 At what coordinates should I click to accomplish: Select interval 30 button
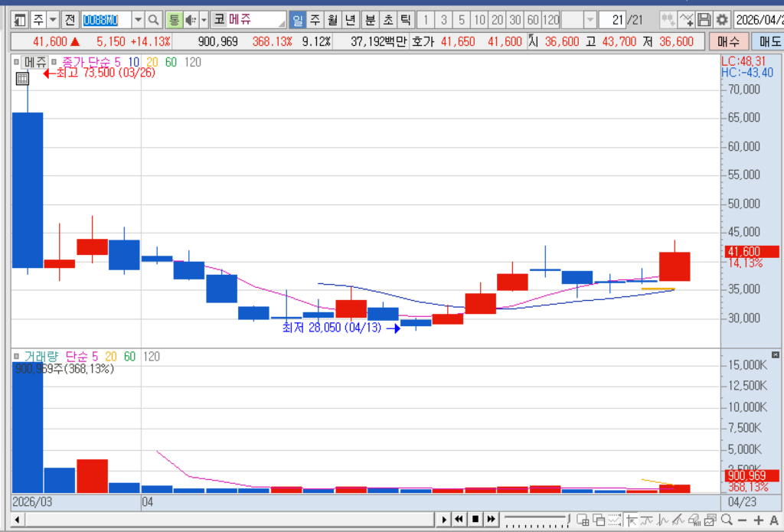coord(515,20)
